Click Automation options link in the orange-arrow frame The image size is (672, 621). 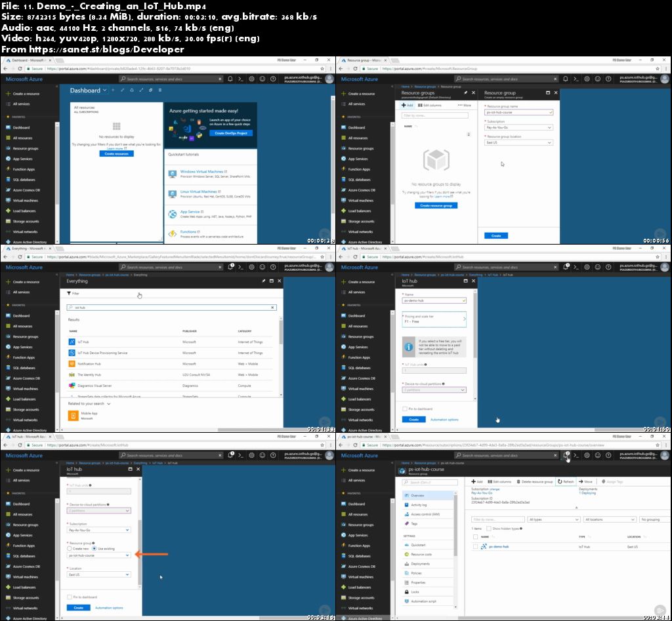click(109, 608)
